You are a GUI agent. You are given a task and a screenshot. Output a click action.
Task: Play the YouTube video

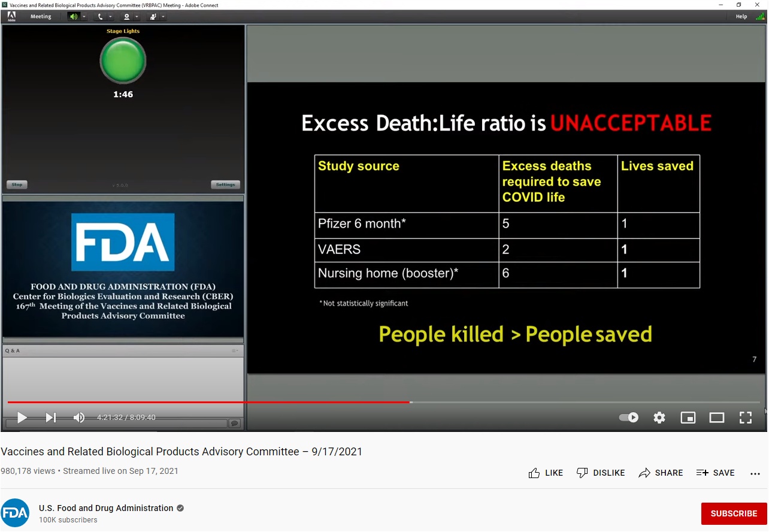[x=22, y=418]
